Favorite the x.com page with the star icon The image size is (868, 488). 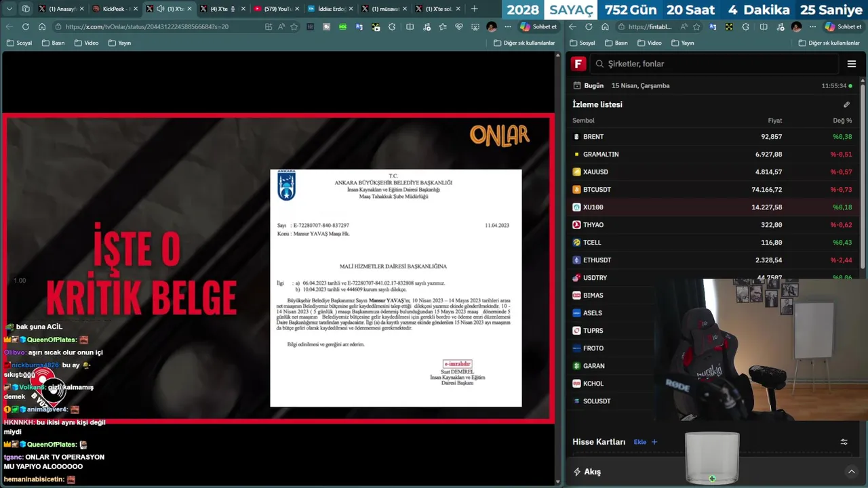(x=294, y=26)
